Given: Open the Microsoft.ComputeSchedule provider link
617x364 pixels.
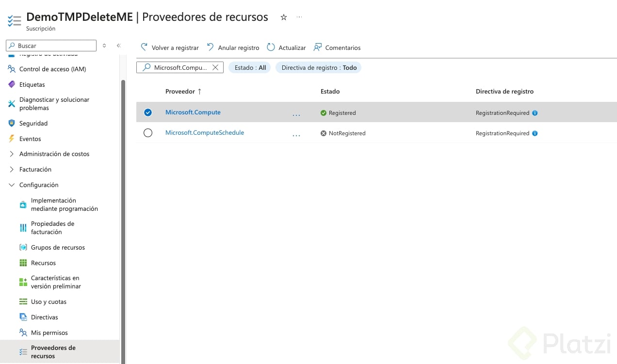Looking at the screenshot, I should (x=205, y=132).
